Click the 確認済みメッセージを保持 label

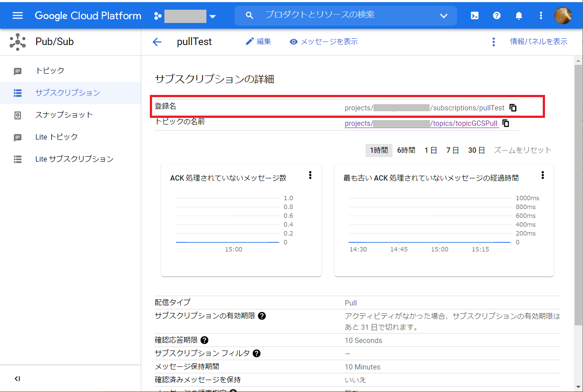click(198, 380)
